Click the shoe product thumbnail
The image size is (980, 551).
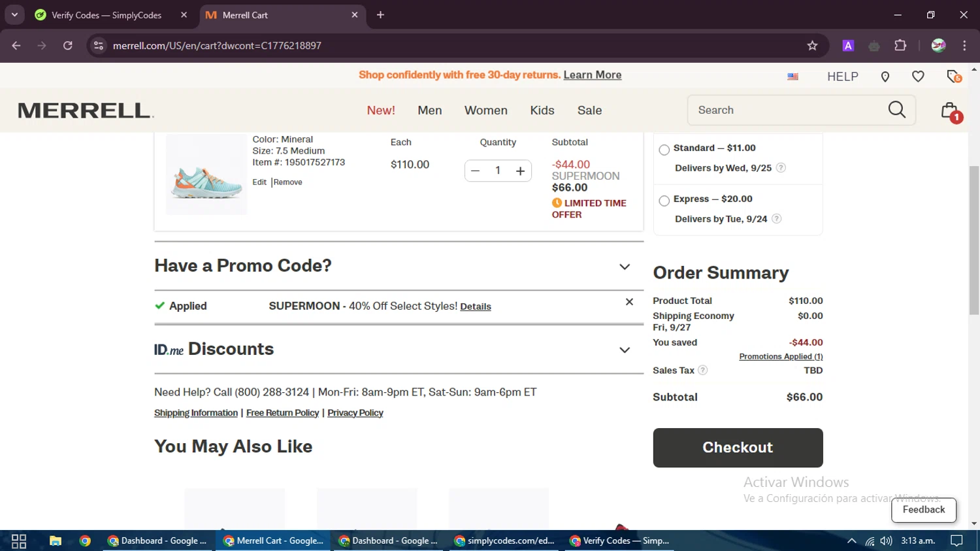pos(206,175)
